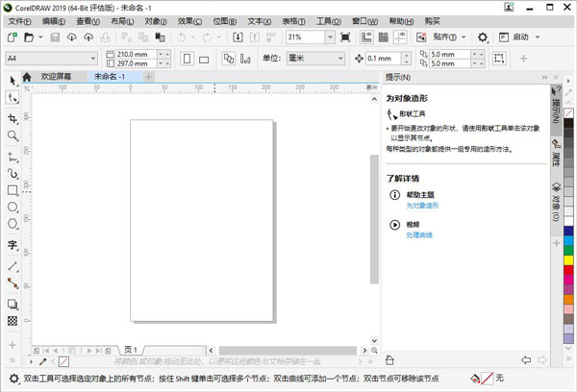Open the 处理曲线 video link
The height and width of the screenshot is (392, 577).
point(419,235)
